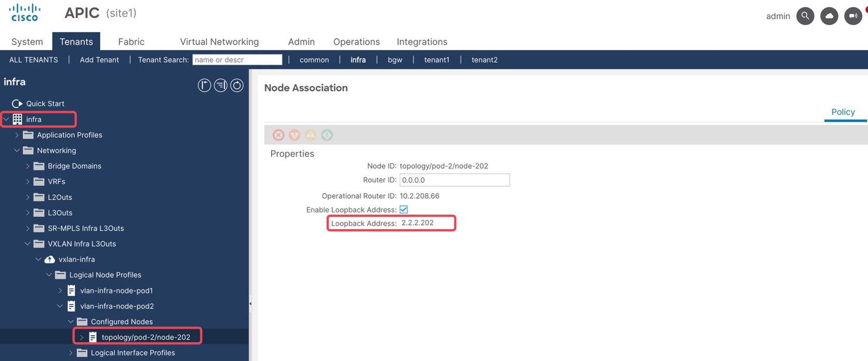Open the Admin tab

point(301,41)
